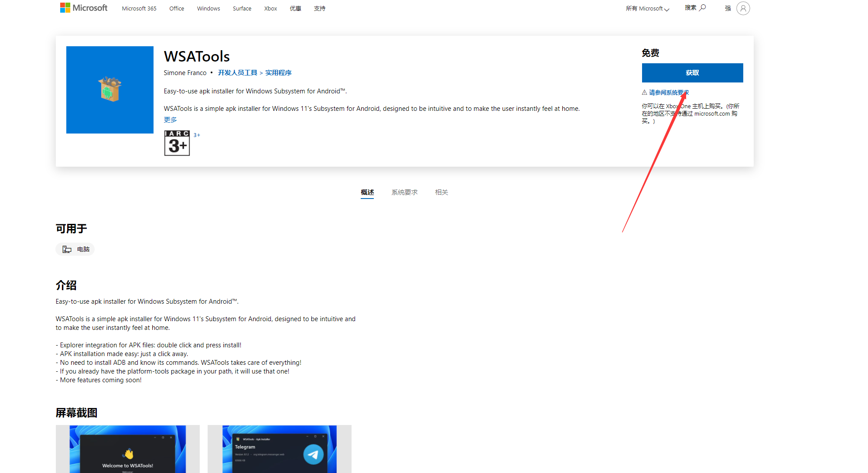
Task: Open the account profile icon
Action: (x=743, y=8)
